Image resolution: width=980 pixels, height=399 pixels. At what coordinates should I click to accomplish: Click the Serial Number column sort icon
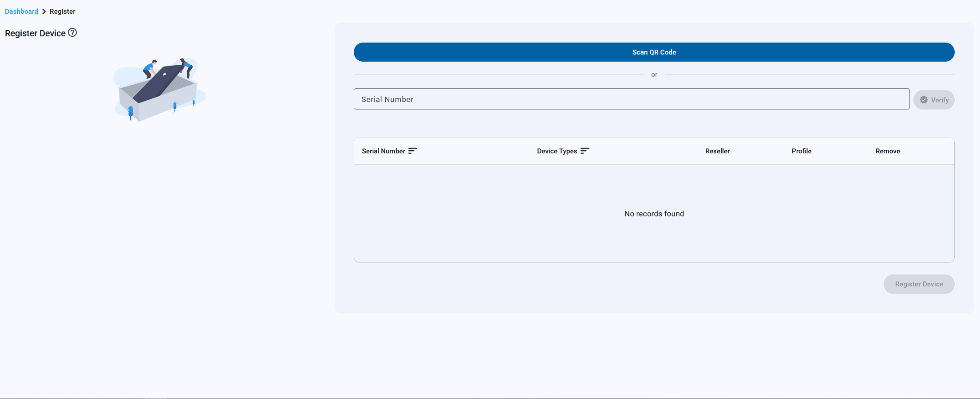[412, 151]
